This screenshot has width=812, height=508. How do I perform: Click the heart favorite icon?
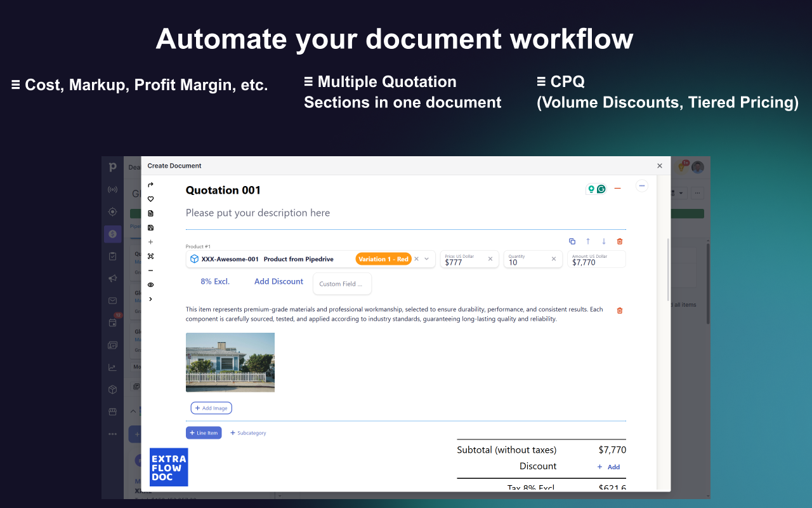point(150,199)
